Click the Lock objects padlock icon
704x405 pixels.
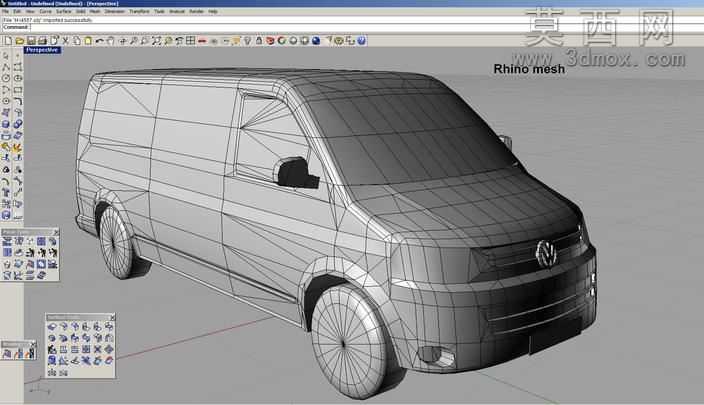[x=259, y=41]
